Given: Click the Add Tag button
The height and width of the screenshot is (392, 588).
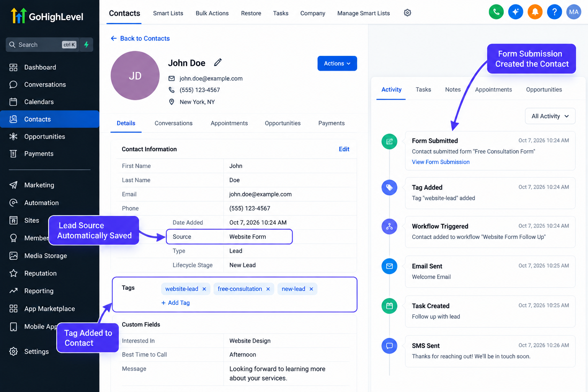Looking at the screenshot, I should pos(175,303).
